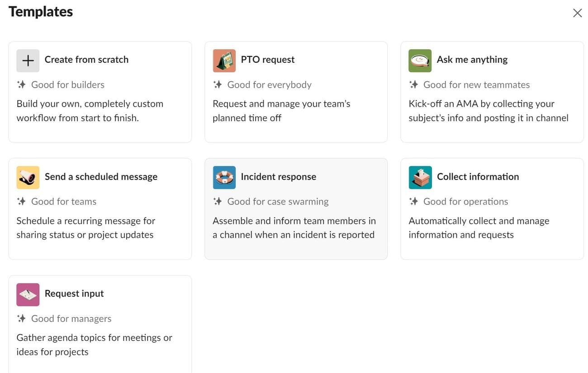
Task: Click the sparkle icon beside Good for builders
Action: 21,84
